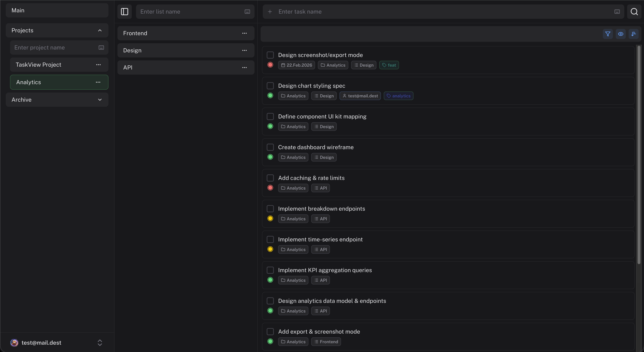Open the filter options
This screenshot has height=352, width=644.
point(608,34)
